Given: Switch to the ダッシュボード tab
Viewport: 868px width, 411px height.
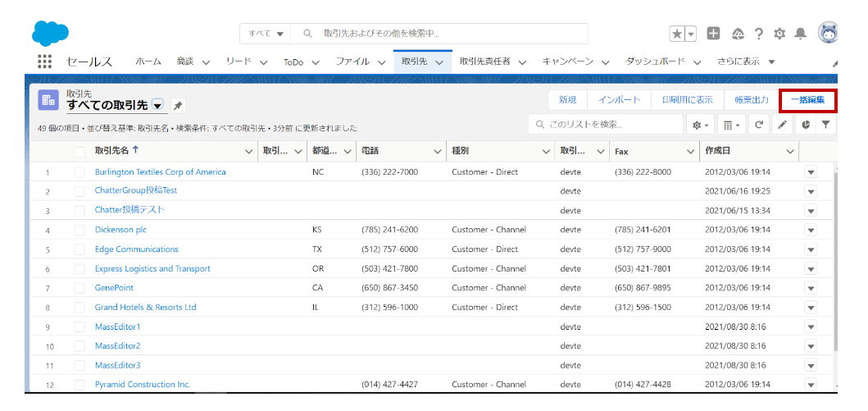Looking at the screenshot, I should pos(656,62).
